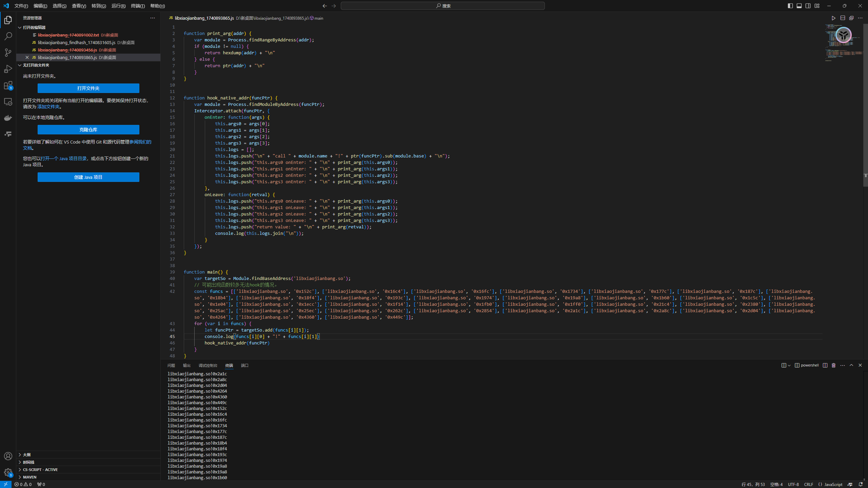The height and width of the screenshot is (488, 868).
Task: Open the Terminal menu in menu bar
Action: pyautogui.click(x=138, y=6)
